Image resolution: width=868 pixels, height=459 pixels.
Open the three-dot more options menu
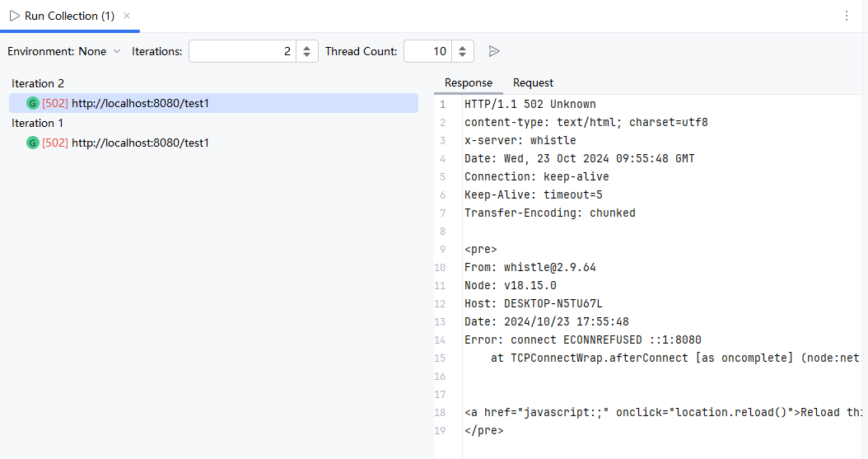point(847,16)
